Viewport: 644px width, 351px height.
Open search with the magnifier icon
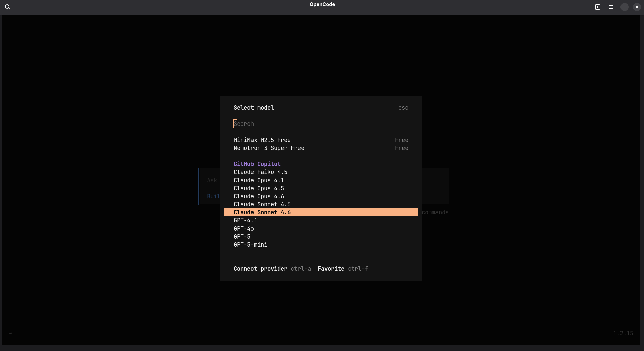(x=7, y=7)
